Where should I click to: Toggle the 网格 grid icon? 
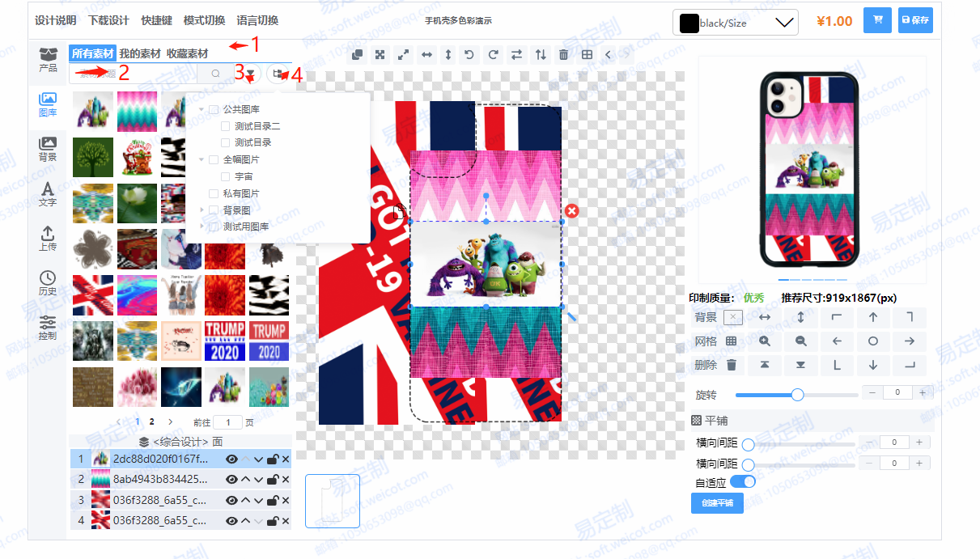pos(732,341)
